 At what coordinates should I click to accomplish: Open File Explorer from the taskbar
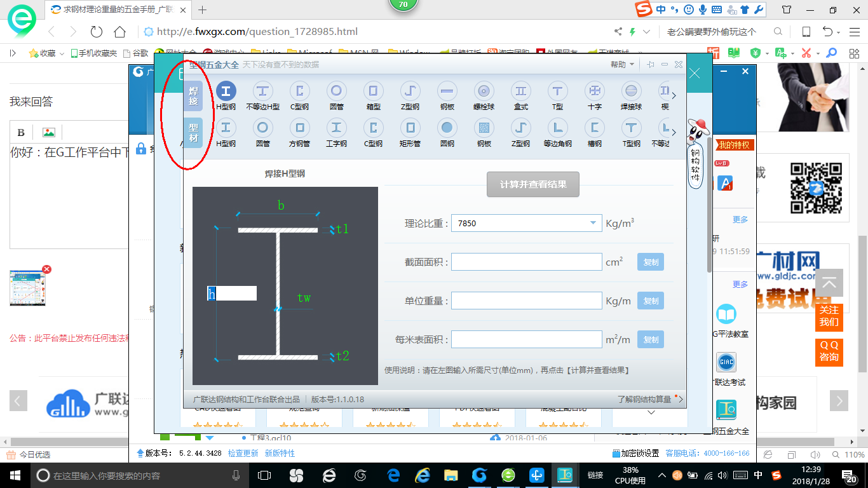(451, 475)
